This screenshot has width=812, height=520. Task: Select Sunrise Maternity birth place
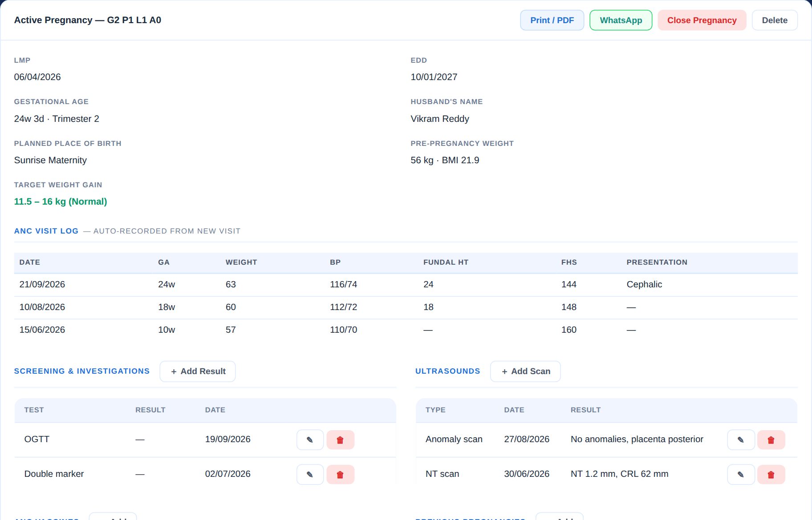[50, 160]
